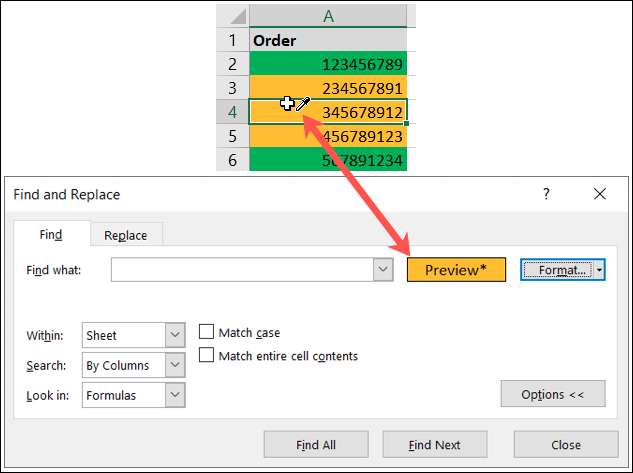This screenshot has width=633, height=473.
Task: Enable the Match case checkbox
Action: pyautogui.click(x=207, y=333)
